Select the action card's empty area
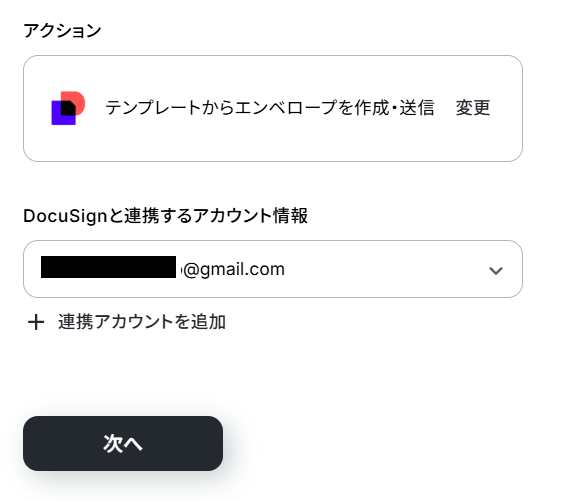 [x=273, y=144]
